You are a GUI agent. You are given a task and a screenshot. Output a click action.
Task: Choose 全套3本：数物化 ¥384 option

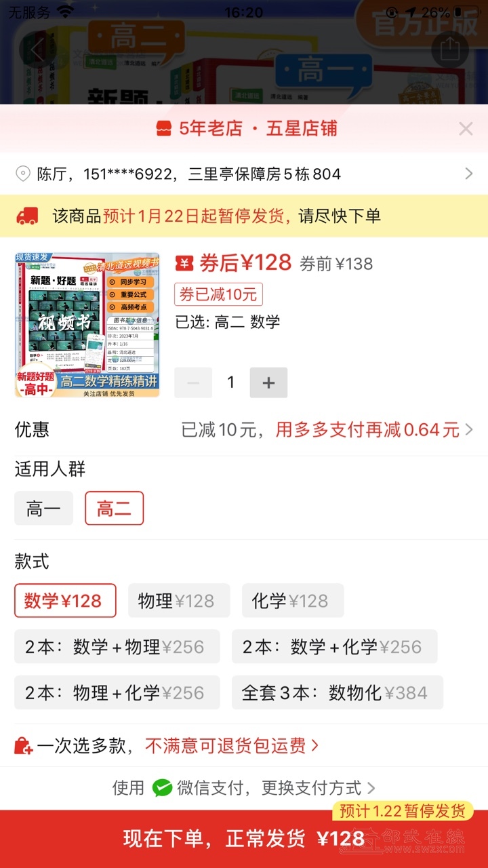click(x=338, y=692)
